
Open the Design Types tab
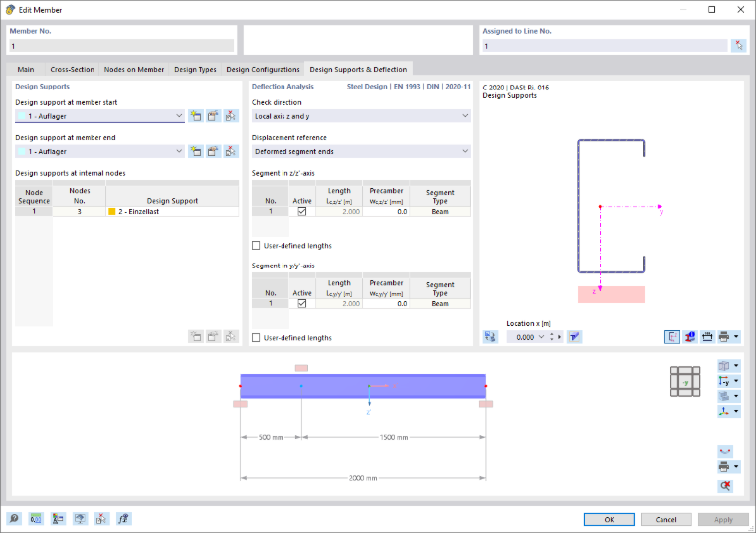coord(195,69)
